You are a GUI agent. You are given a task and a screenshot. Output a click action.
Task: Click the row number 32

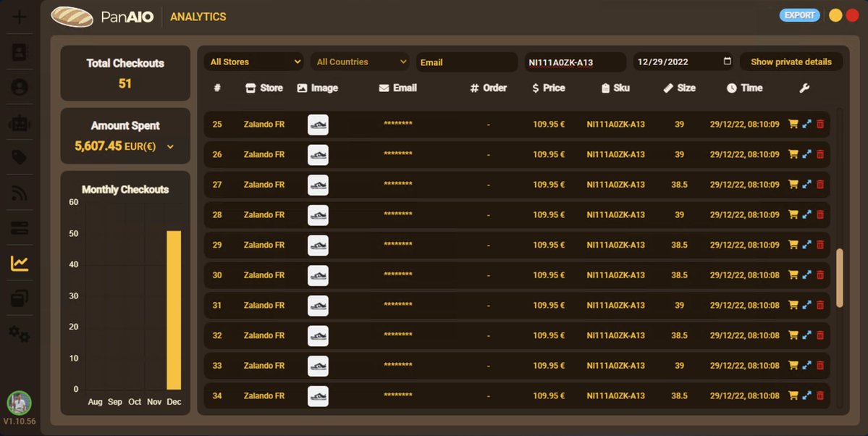[x=217, y=335]
